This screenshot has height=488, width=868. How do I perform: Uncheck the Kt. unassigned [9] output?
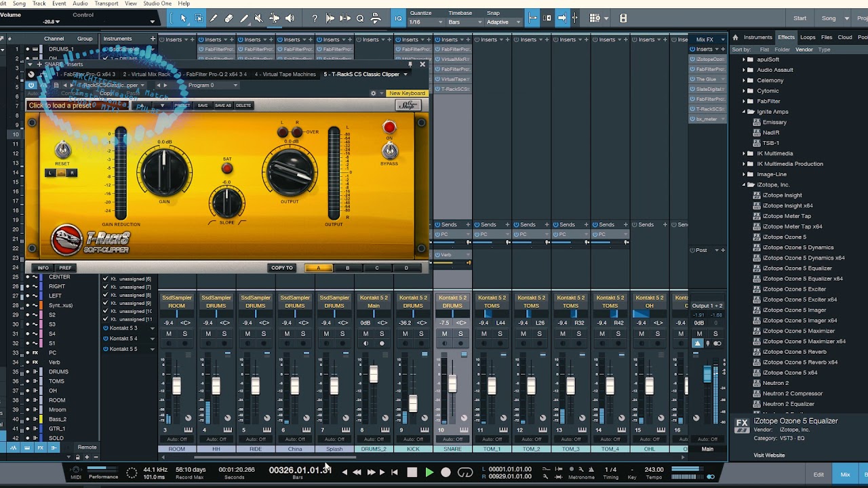pyautogui.click(x=105, y=303)
